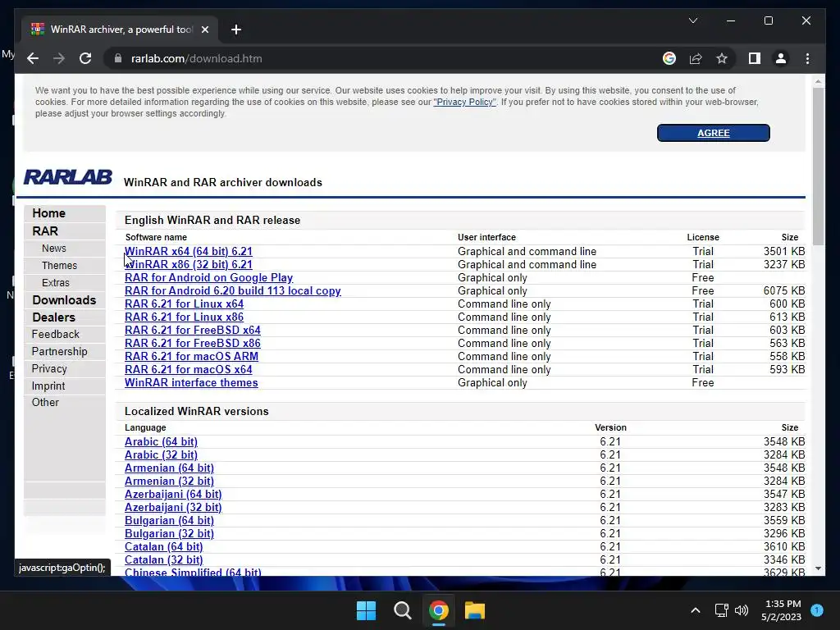840x630 pixels.
Task: Open the browser side panel icon
Action: pos(755,58)
